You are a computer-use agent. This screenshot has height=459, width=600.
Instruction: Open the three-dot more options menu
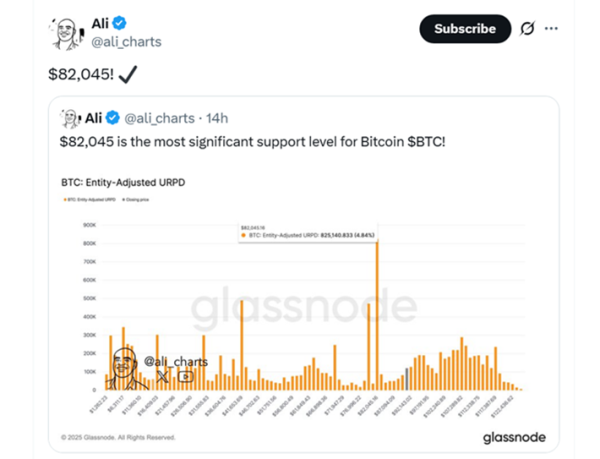click(x=551, y=29)
